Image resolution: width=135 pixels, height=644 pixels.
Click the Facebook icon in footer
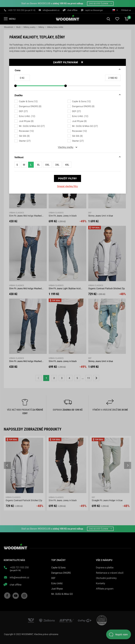[x=7, y=596]
